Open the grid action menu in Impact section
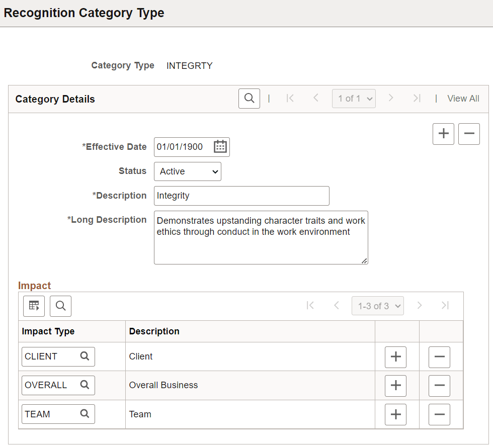 [x=33, y=306]
